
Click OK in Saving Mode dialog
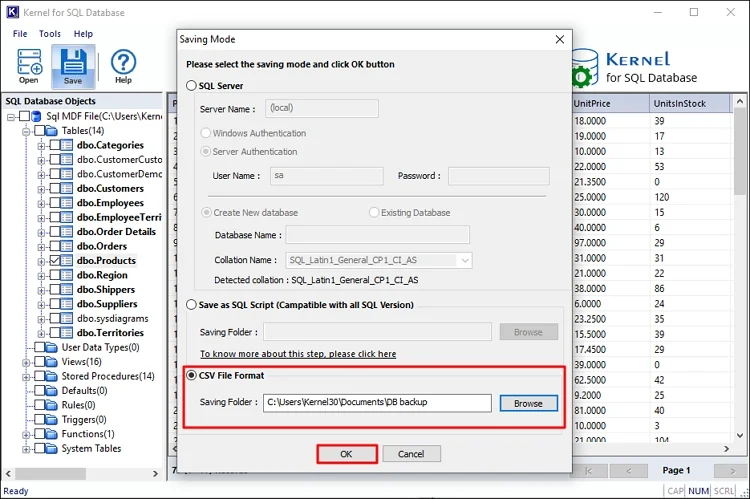tap(346, 454)
